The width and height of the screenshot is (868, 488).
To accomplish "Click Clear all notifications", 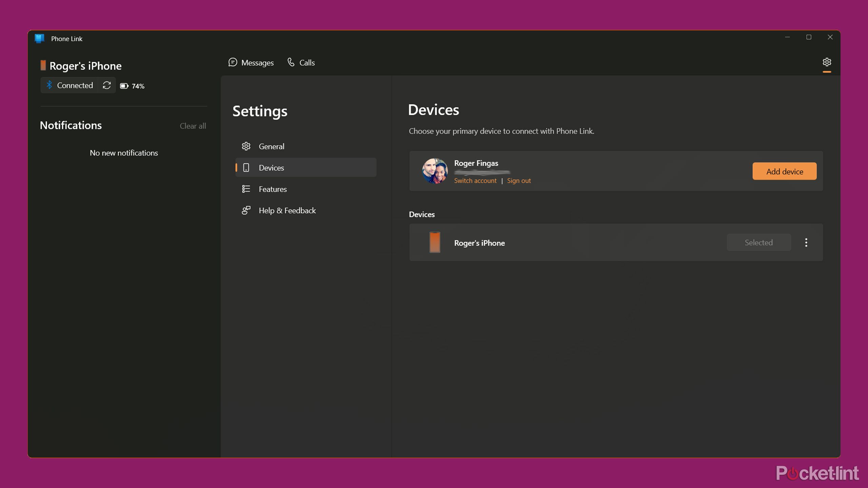I will (x=193, y=126).
